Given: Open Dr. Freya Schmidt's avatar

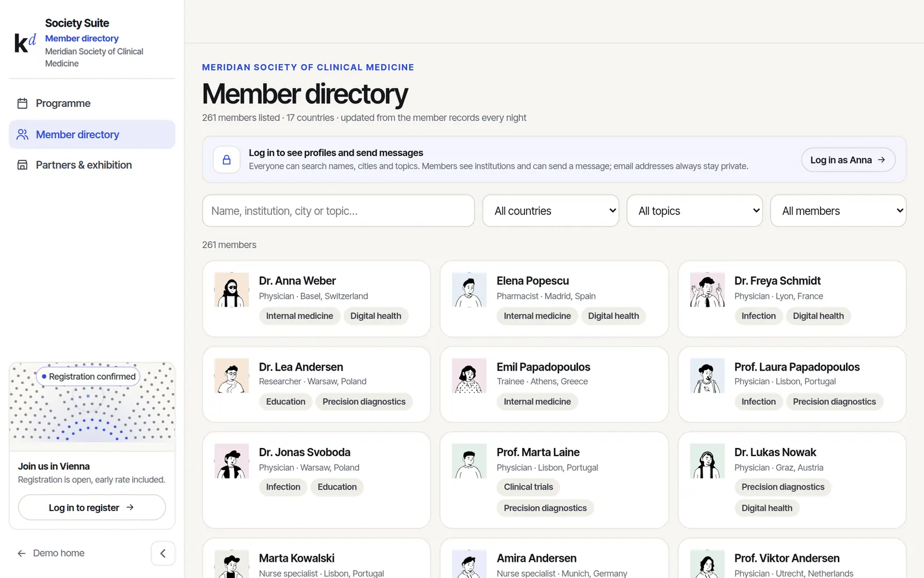Looking at the screenshot, I should click(707, 290).
